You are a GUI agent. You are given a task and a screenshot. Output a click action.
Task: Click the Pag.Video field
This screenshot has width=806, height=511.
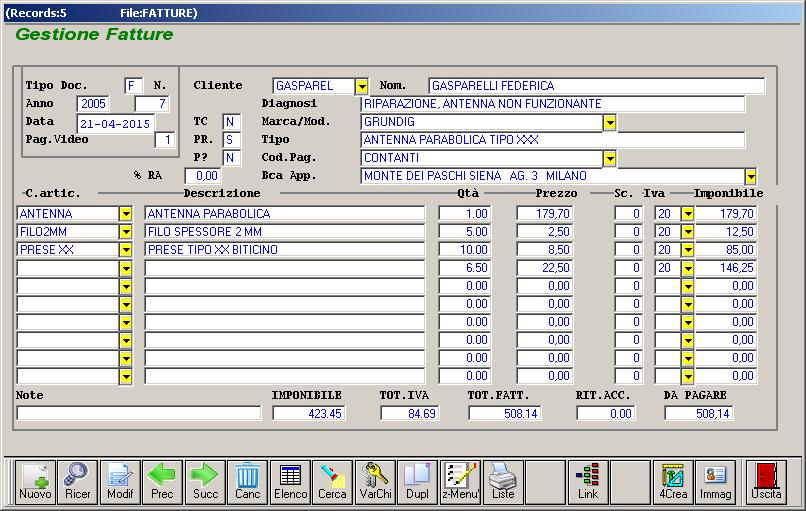pos(164,140)
